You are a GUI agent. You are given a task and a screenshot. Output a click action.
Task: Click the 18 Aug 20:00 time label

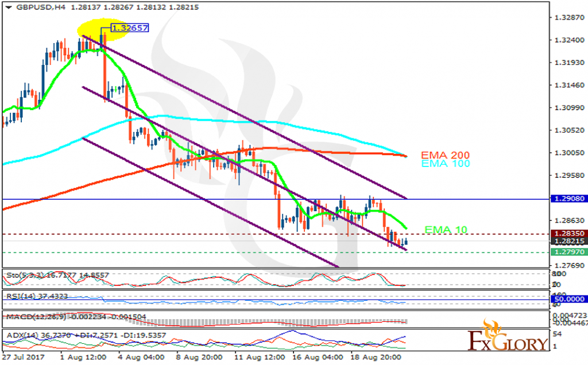tap(376, 357)
